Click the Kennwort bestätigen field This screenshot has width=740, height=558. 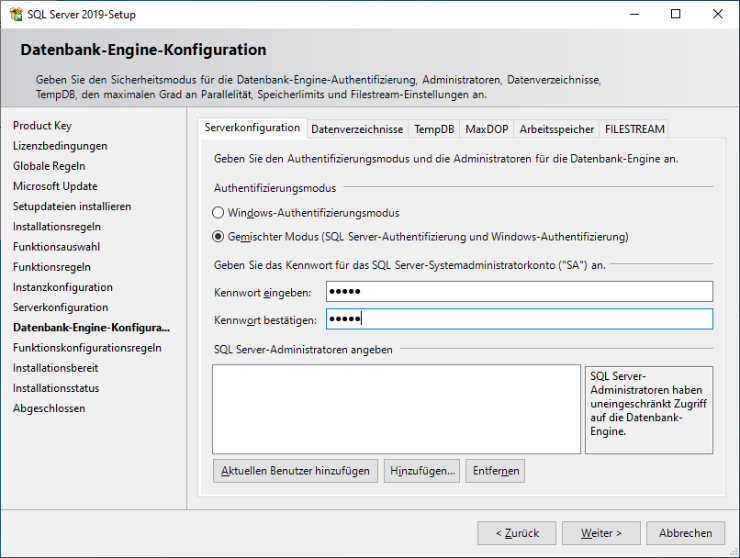click(519, 319)
